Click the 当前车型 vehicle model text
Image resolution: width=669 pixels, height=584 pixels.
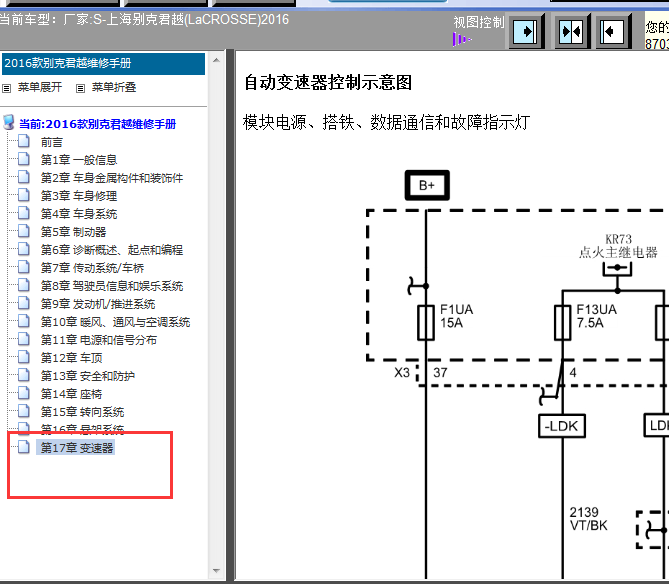144,20
